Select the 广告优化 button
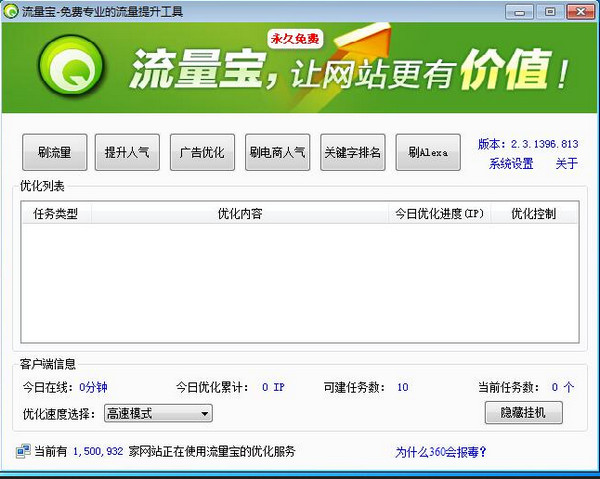This screenshot has height=479, width=600. [x=202, y=153]
